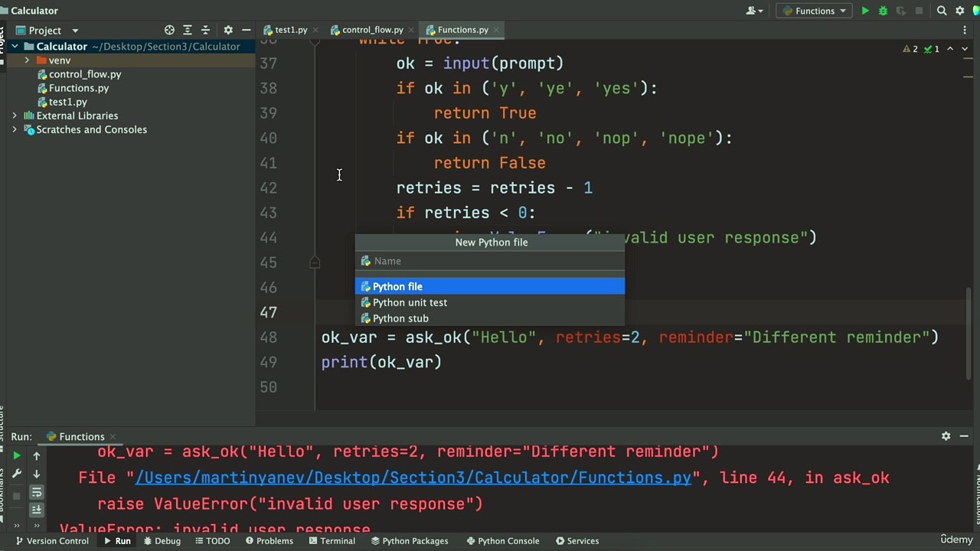The width and height of the screenshot is (980, 551).
Task: Select the Functions.py editor tab
Action: pos(462,30)
